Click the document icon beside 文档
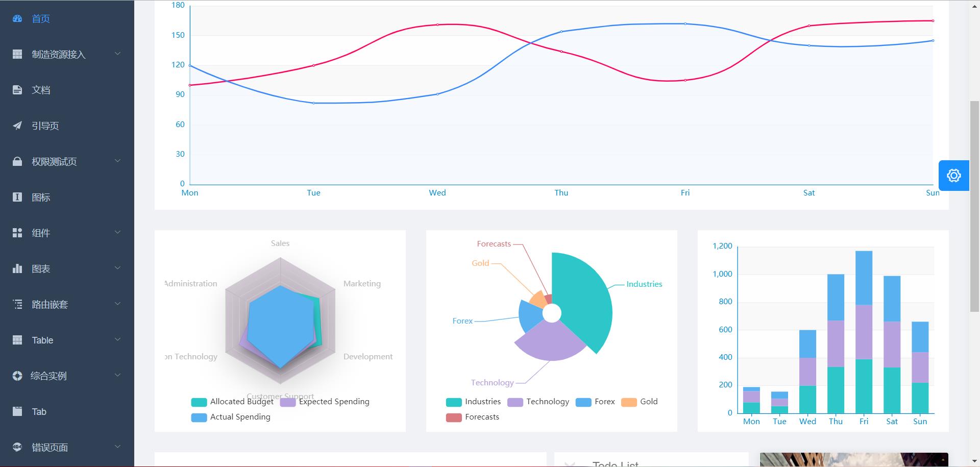980x467 pixels. pyautogui.click(x=17, y=90)
